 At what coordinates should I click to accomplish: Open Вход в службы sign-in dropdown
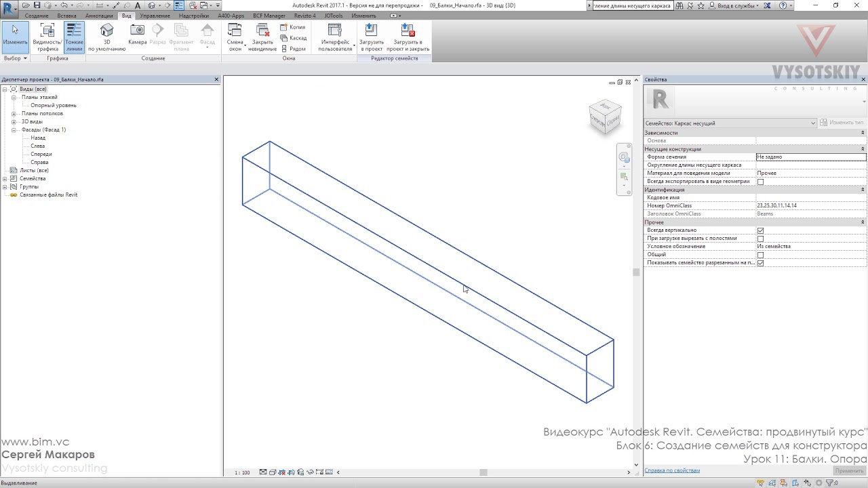(x=735, y=5)
